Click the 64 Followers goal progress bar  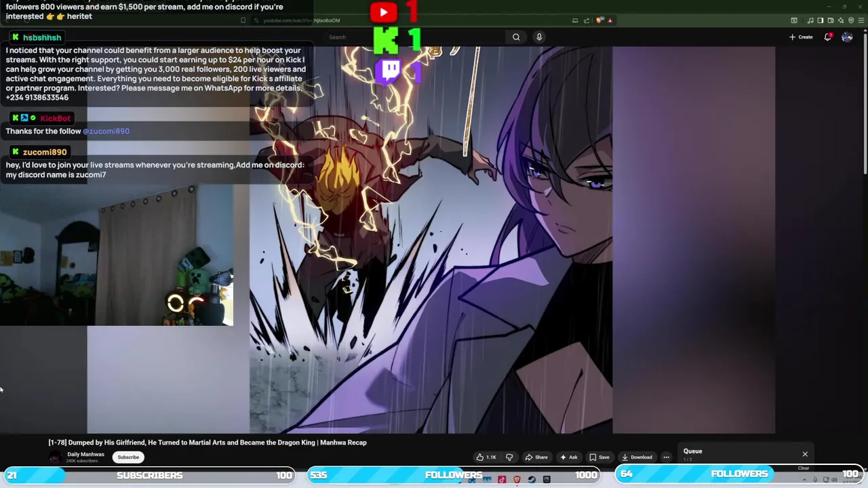[x=740, y=474]
